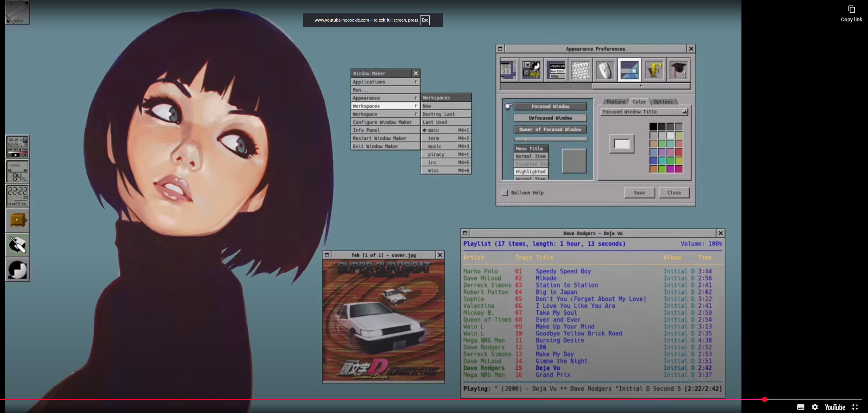Select the highlighted appearance theme icon in toolbar
The height and width of the screenshot is (413, 868).
point(630,70)
